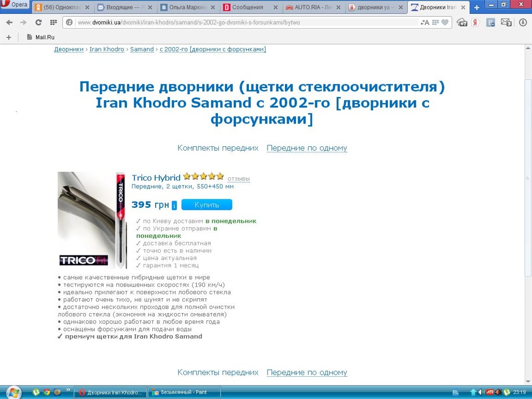Go forward with the Forward arrow

click(x=23, y=22)
